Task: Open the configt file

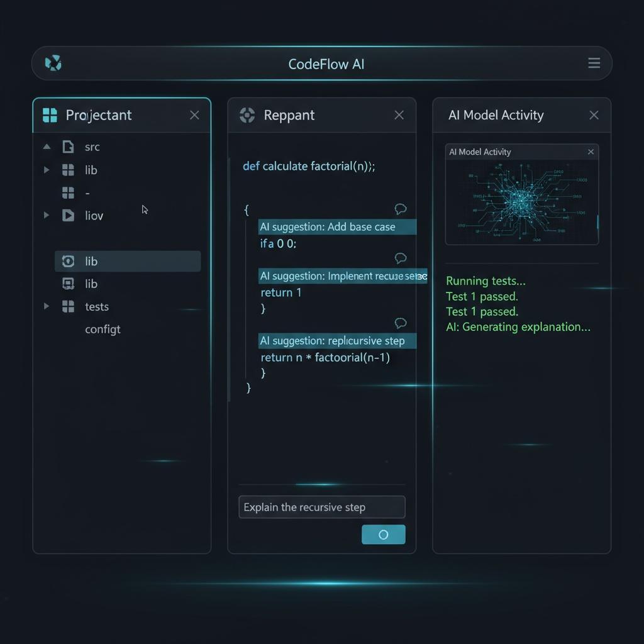Action: point(103,329)
